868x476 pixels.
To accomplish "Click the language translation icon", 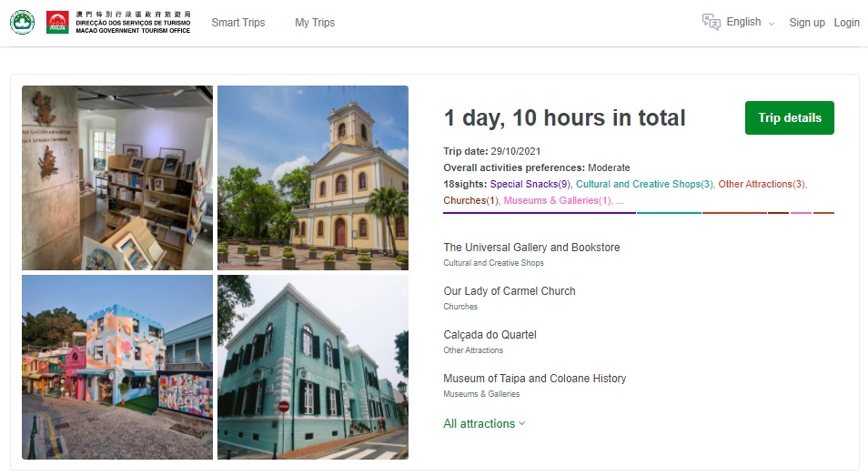I will [711, 22].
